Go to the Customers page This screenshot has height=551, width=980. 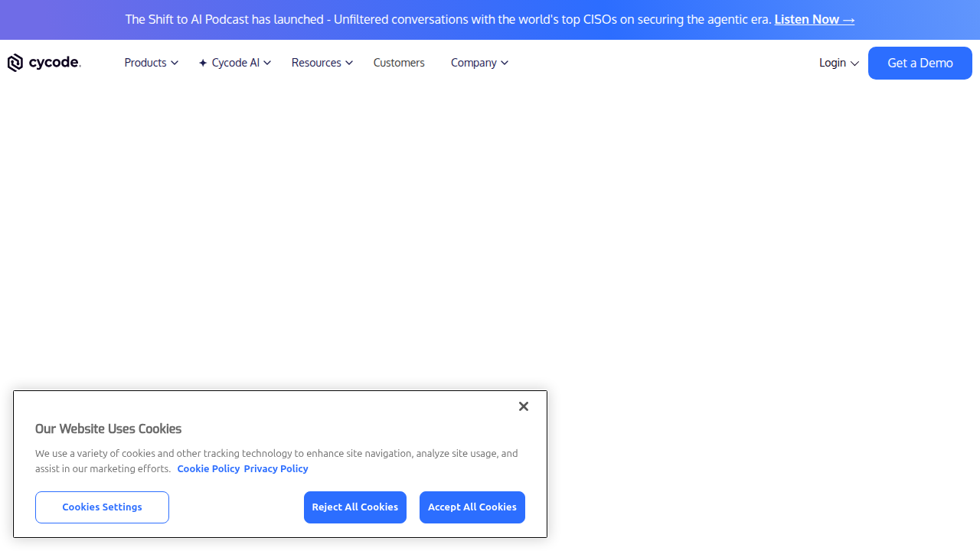point(399,63)
